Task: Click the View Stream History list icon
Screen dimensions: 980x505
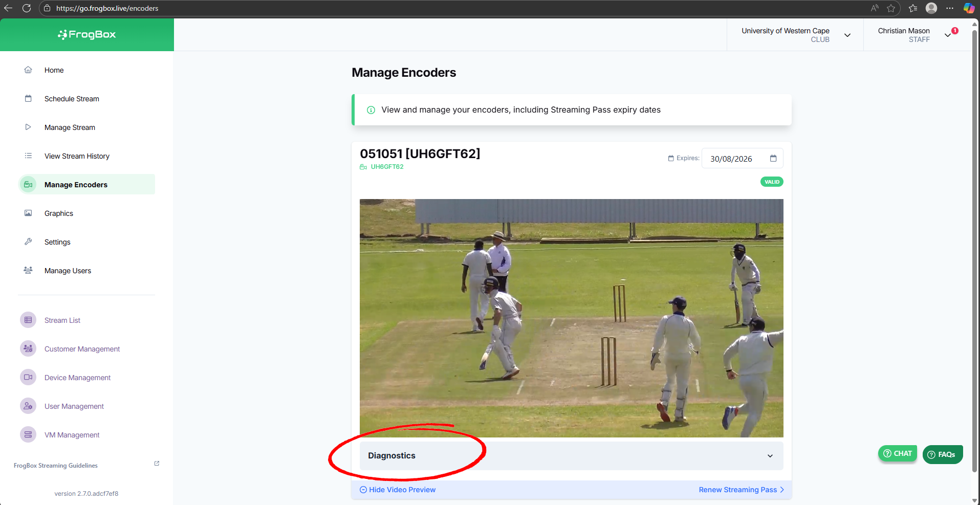Action: pyautogui.click(x=28, y=156)
